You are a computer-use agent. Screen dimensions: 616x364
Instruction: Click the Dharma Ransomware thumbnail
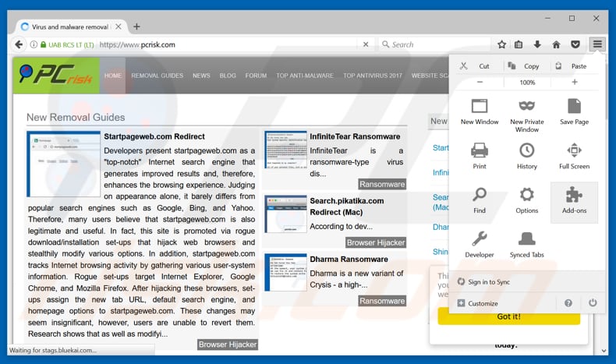point(285,273)
